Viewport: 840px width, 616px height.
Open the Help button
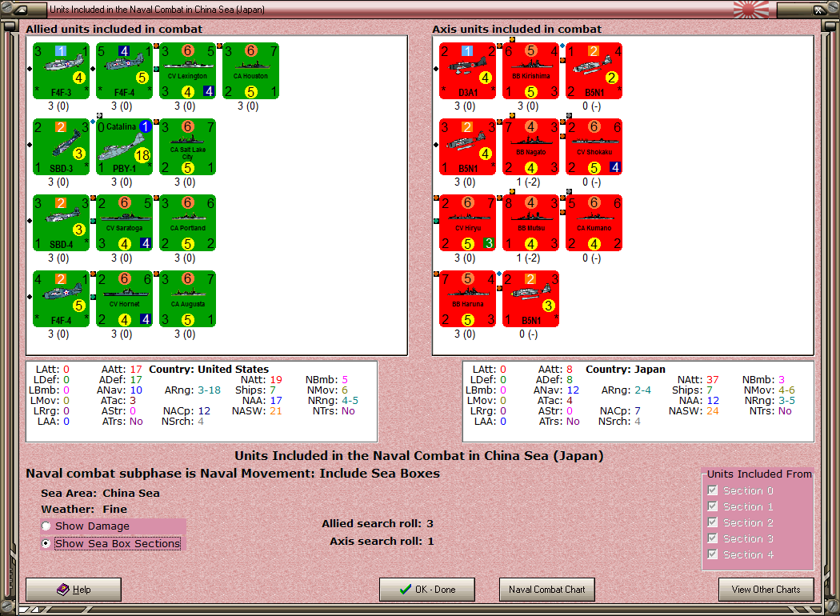click(74, 590)
